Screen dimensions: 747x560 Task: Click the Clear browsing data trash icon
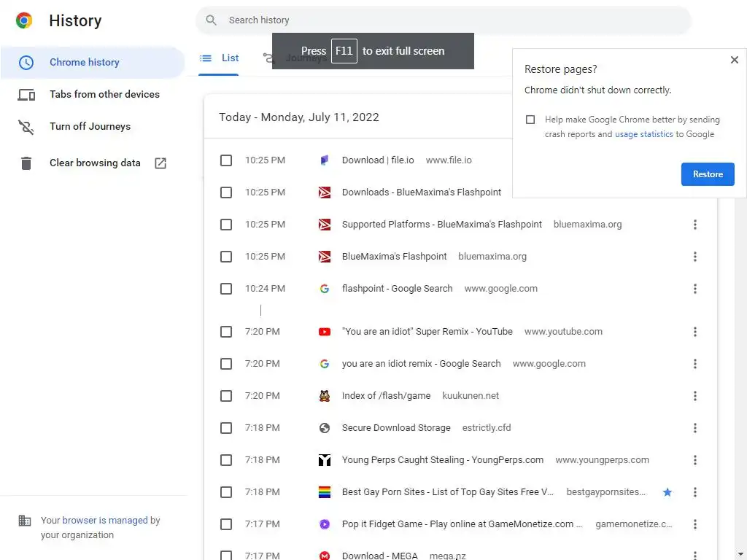26,163
